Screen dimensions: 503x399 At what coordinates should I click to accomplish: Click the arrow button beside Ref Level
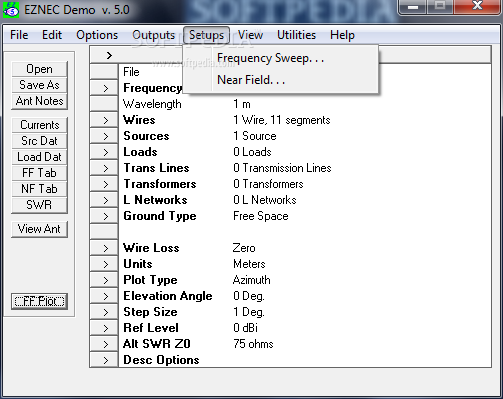point(104,328)
